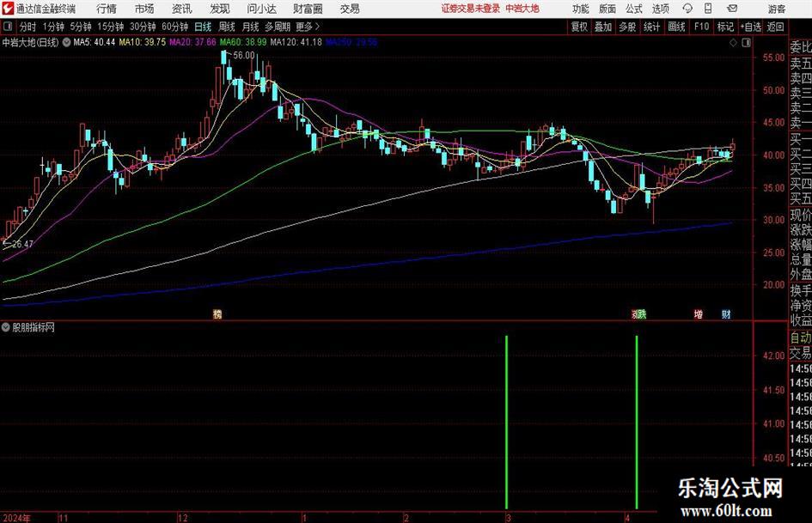Switch to 60分钟 chart period
The image size is (812, 523).
(x=174, y=27)
